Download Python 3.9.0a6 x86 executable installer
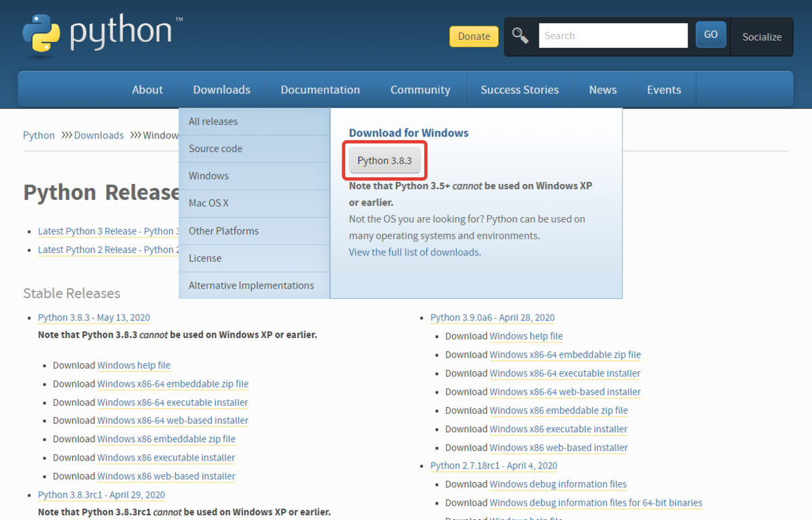812x520 pixels. (559, 429)
